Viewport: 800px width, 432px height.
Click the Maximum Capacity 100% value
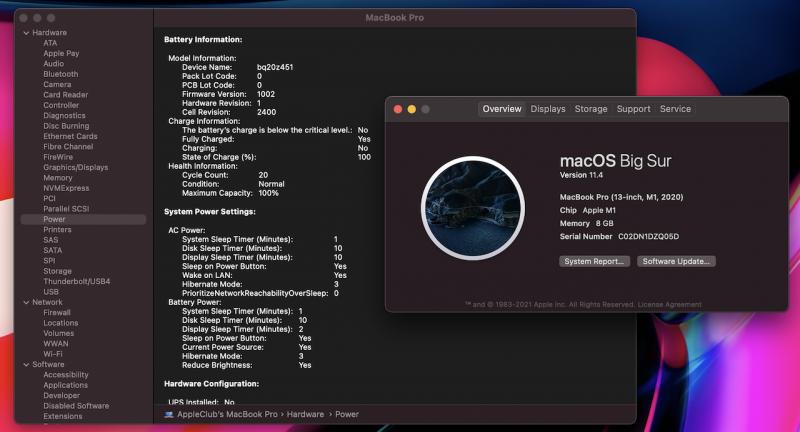(268, 193)
